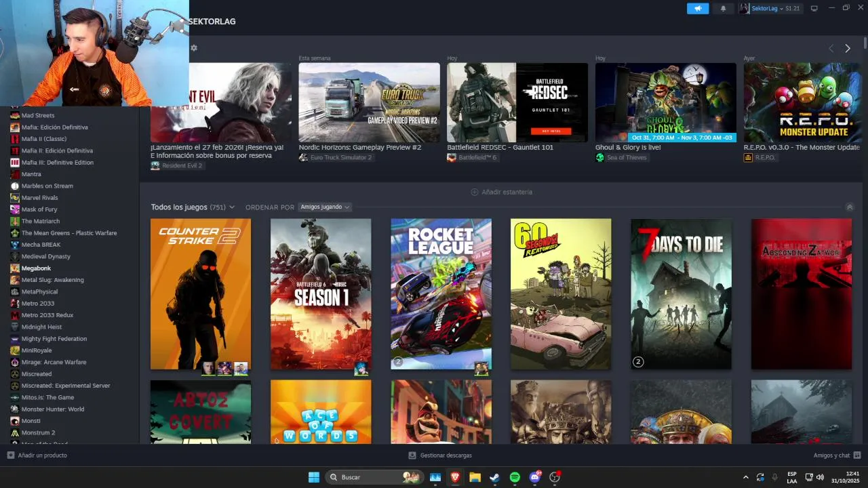Click the Battlefield 6 game tag icon
This screenshot has height=488, width=868.
[x=452, y=157]
